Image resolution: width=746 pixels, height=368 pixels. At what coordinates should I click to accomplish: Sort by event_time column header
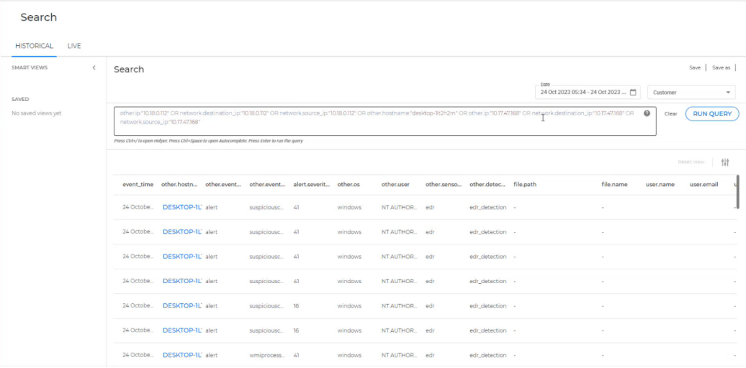point(138,184)
